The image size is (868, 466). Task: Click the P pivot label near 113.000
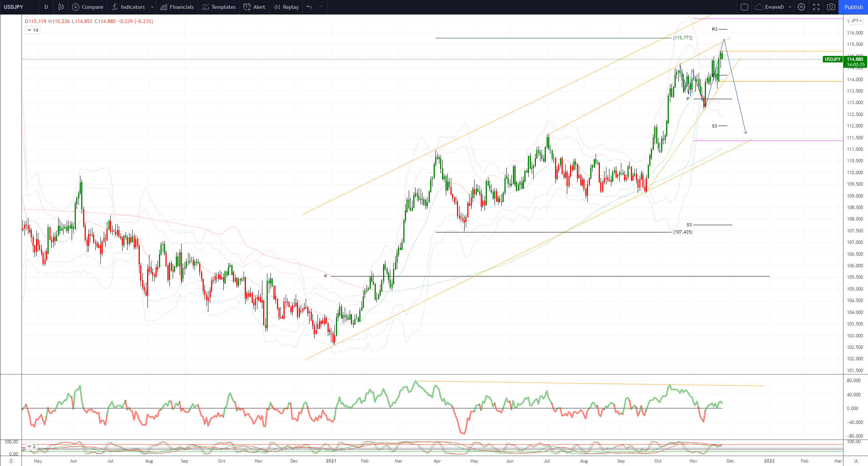click(688, 99)
